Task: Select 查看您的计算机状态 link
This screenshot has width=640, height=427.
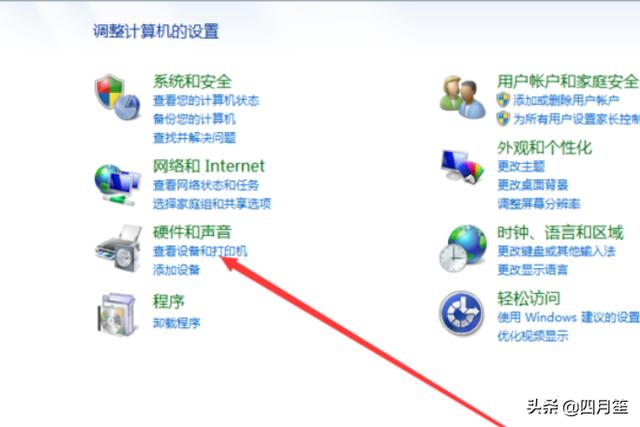Action: coord(206,100)
